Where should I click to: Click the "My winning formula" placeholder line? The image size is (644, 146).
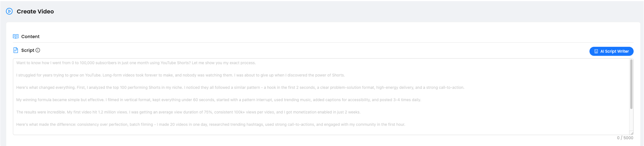(219, 100)
